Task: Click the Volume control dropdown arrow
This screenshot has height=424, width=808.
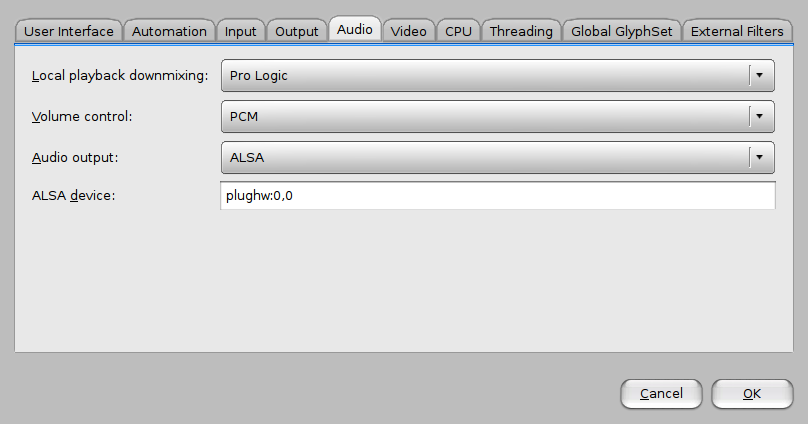Action: point(760,116)
